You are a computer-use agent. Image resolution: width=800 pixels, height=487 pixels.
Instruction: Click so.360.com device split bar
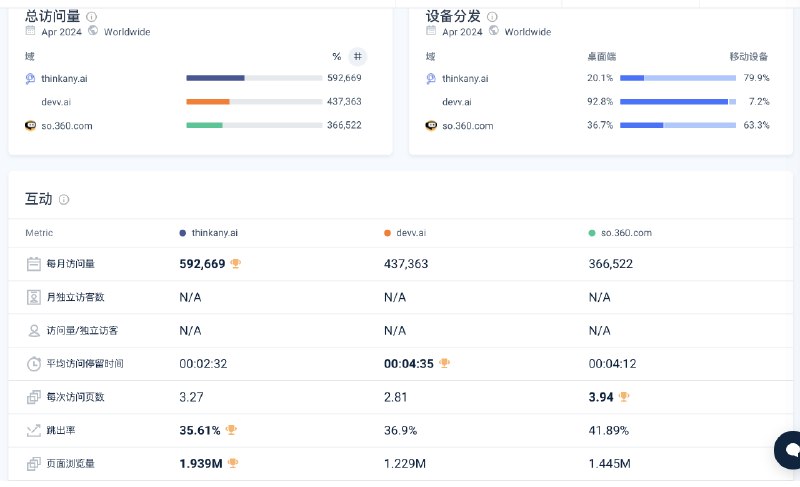(x=678, y=125)
